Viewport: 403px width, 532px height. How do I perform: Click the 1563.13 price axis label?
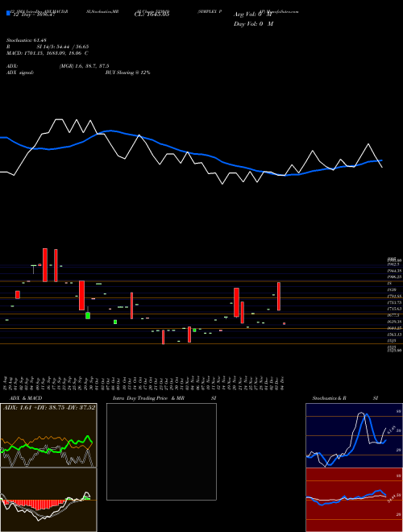pos(394,335)
